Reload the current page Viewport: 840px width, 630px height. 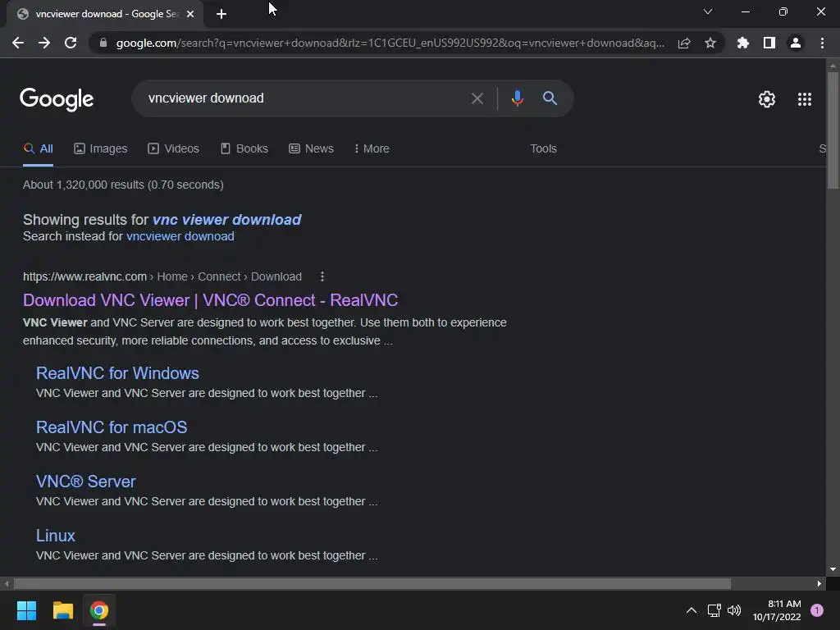point(71,43)
